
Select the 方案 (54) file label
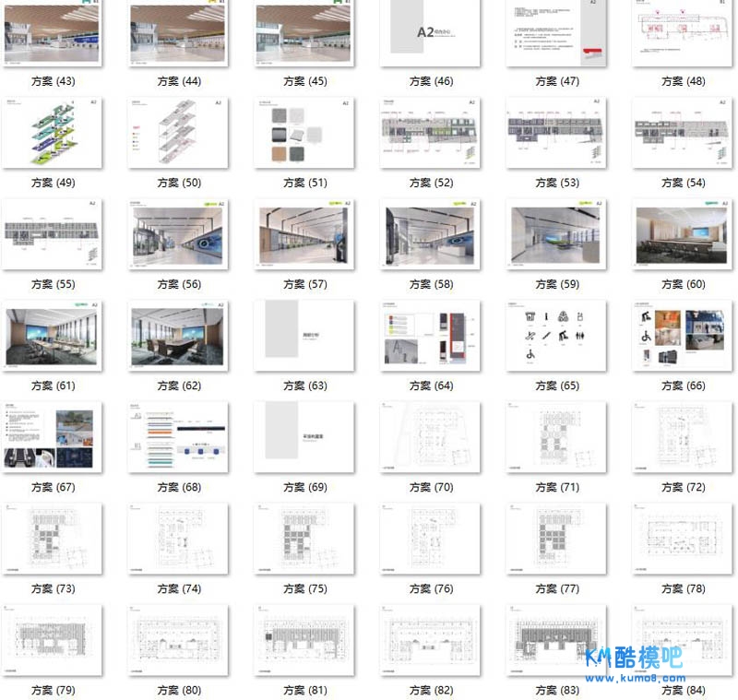683,183
